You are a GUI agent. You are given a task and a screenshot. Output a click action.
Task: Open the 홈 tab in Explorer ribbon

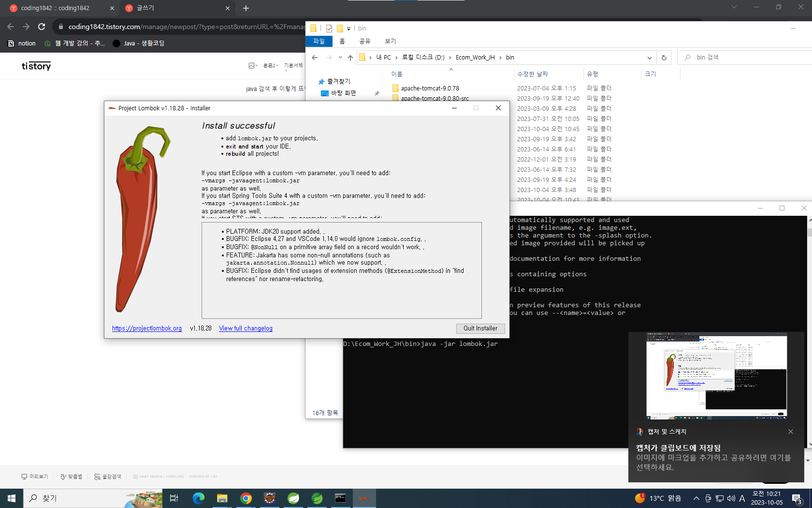[342, 41]
